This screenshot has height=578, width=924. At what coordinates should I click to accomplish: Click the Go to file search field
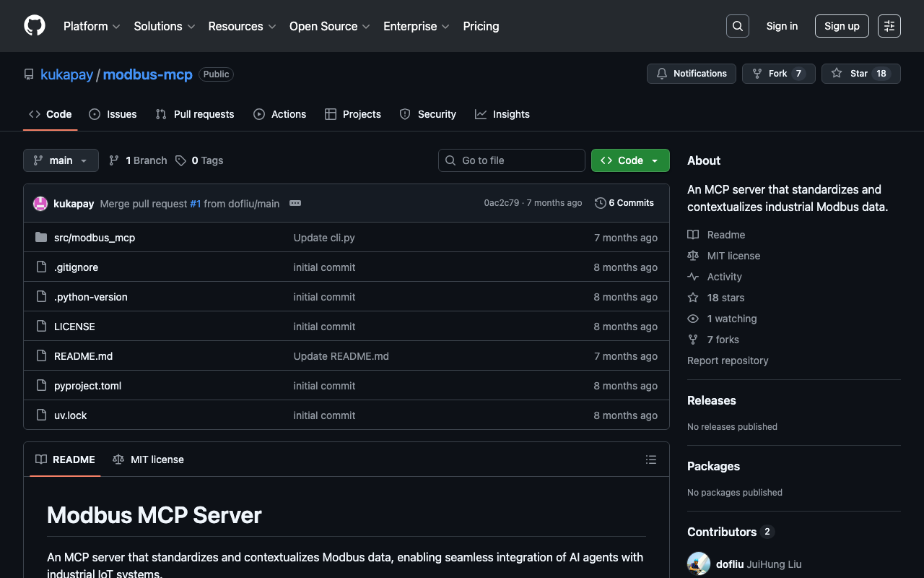512,160
